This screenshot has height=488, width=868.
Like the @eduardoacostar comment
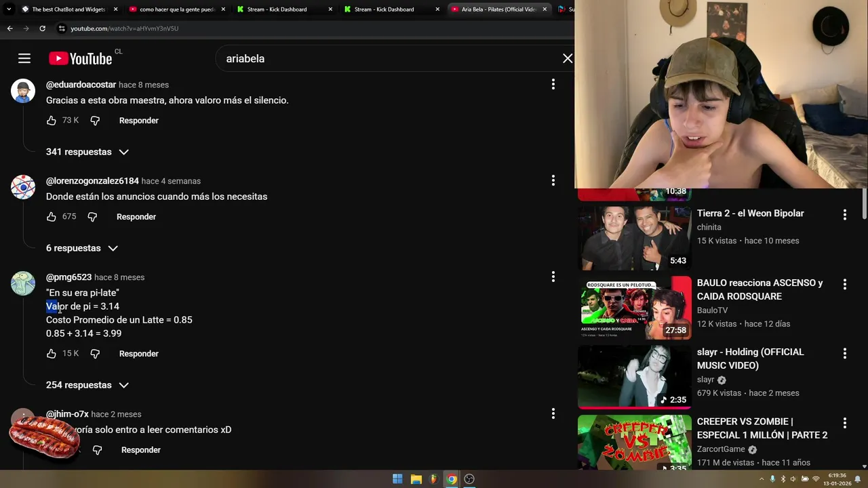tap(52, 121)
